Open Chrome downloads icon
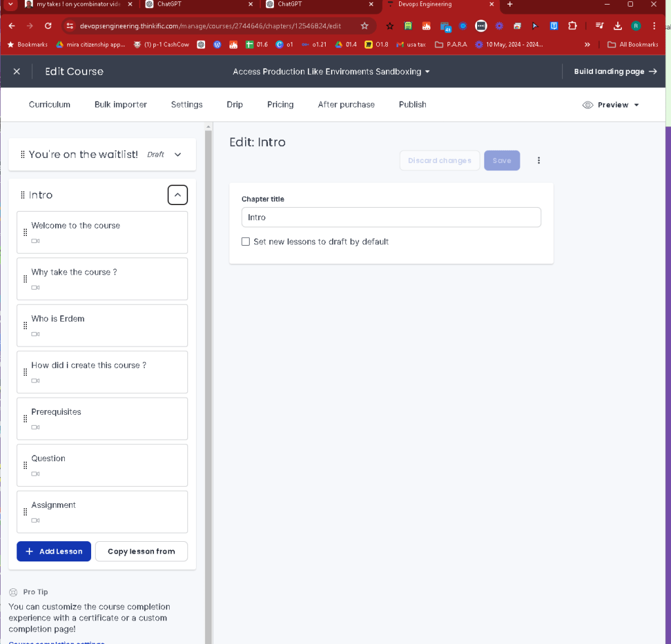Image resolution: width=671 pixels, height=644 pixels. (x=617, y=26)
